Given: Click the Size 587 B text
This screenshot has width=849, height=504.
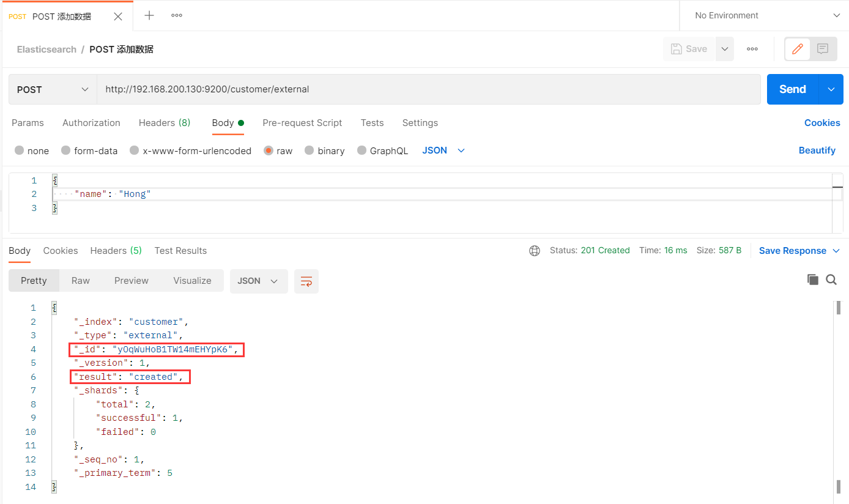Looking at the screenshot, I should 719,251.
